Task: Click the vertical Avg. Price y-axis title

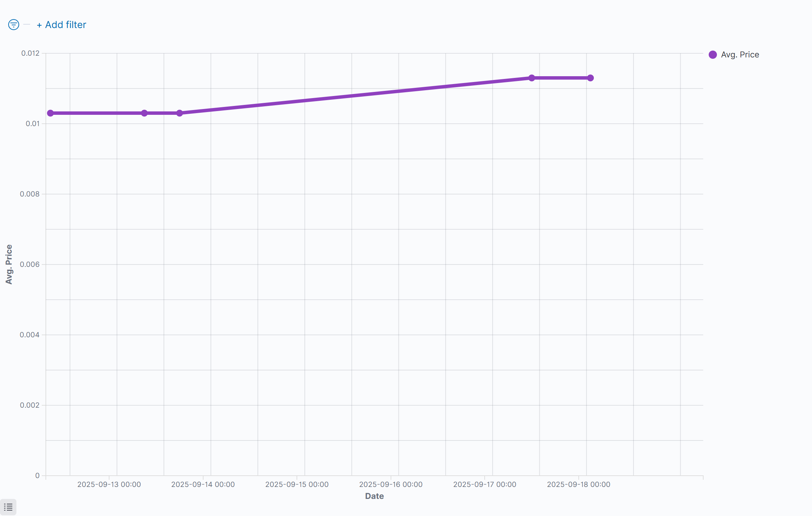Action: 9,264
